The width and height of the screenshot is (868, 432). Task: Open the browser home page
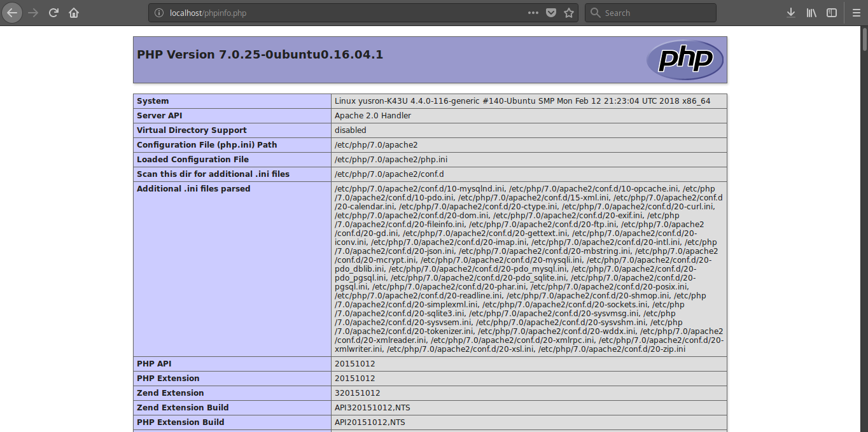pyautogui.click(x=74, y=13)
